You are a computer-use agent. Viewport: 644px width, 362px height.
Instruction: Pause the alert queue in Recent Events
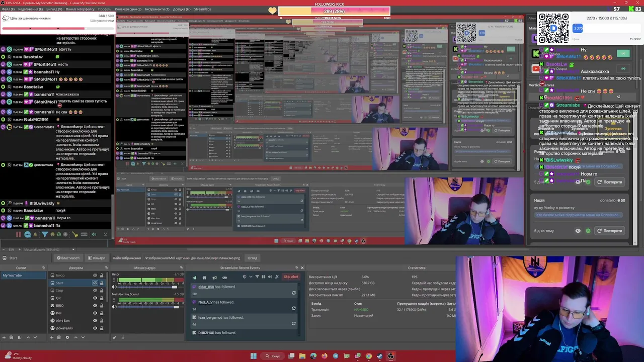263,277
